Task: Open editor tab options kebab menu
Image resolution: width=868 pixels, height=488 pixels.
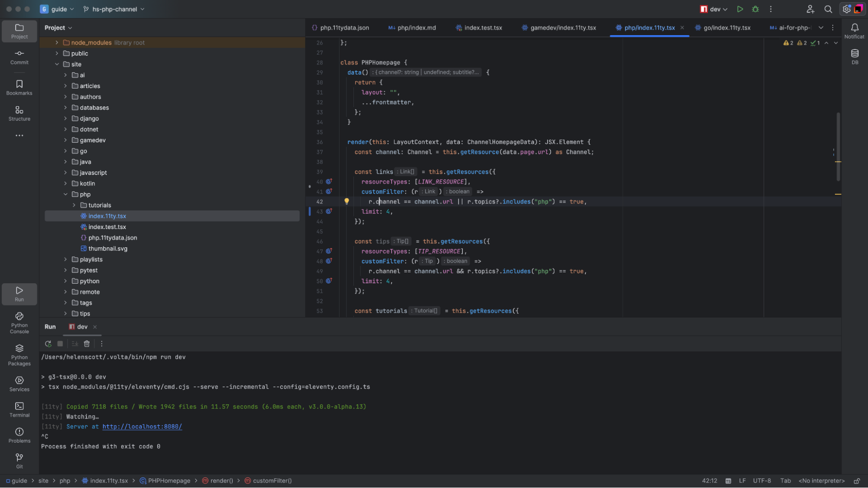Action: [x=832, y=28]
